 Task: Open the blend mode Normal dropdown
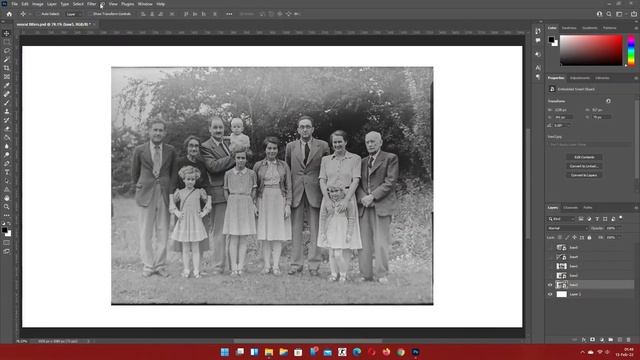pyautogui.click(x=567, y=229)
